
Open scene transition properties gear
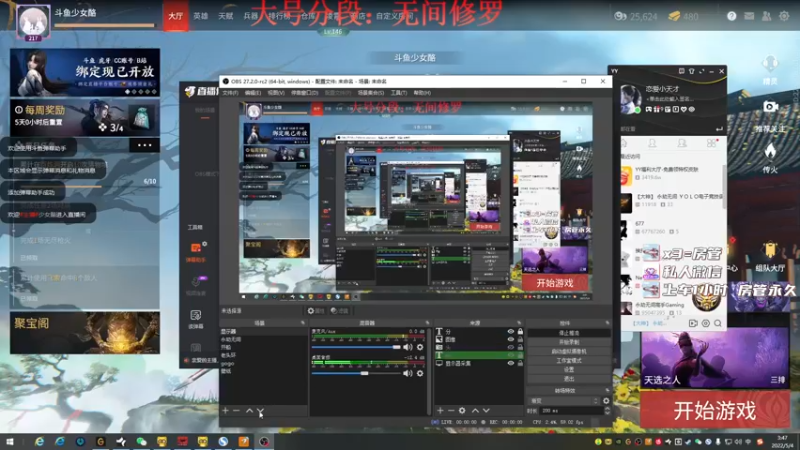606,401
